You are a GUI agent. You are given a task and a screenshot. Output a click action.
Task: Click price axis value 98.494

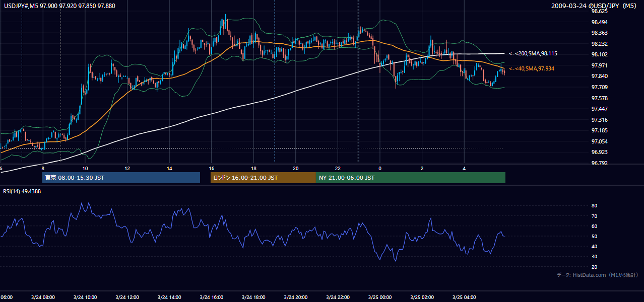coord(599,22)
